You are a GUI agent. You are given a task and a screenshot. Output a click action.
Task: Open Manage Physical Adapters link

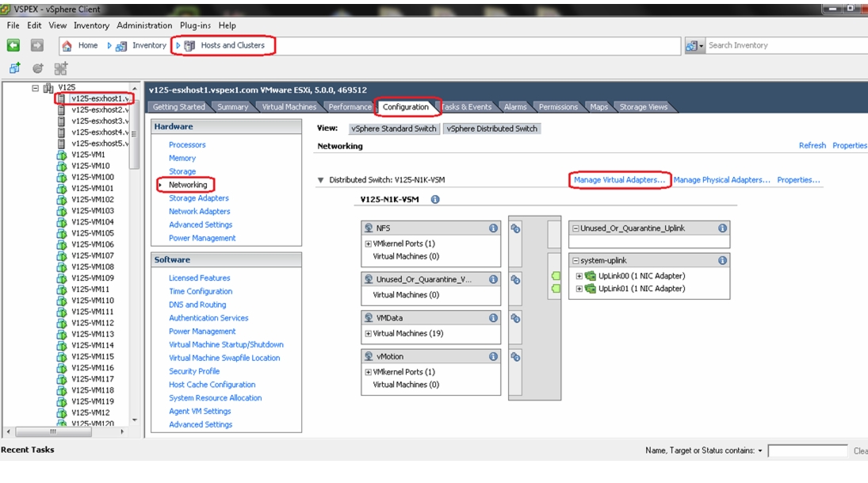coord(722,180)
